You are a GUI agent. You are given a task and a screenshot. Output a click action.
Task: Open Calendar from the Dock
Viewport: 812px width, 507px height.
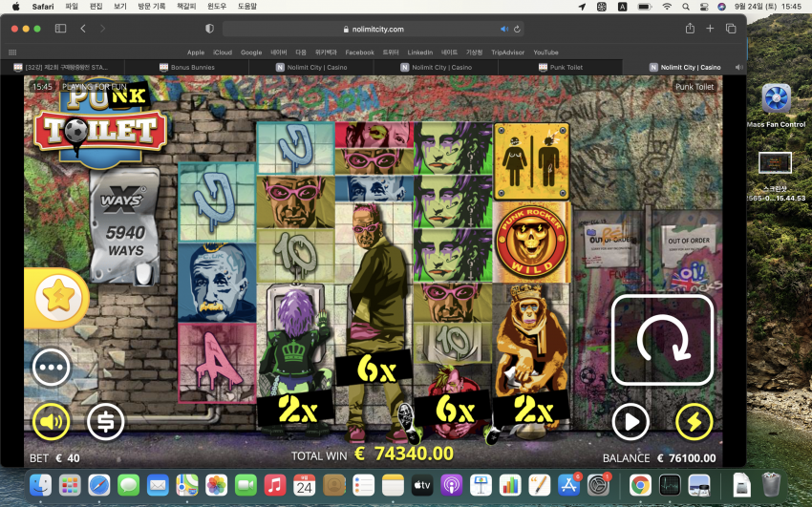click(x=305, y=485)
